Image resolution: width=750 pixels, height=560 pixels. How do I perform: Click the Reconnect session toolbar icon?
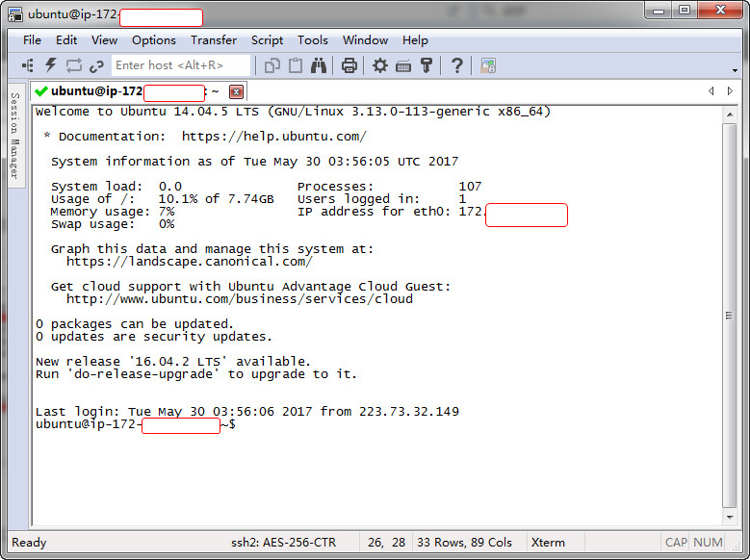coord(74,65)
